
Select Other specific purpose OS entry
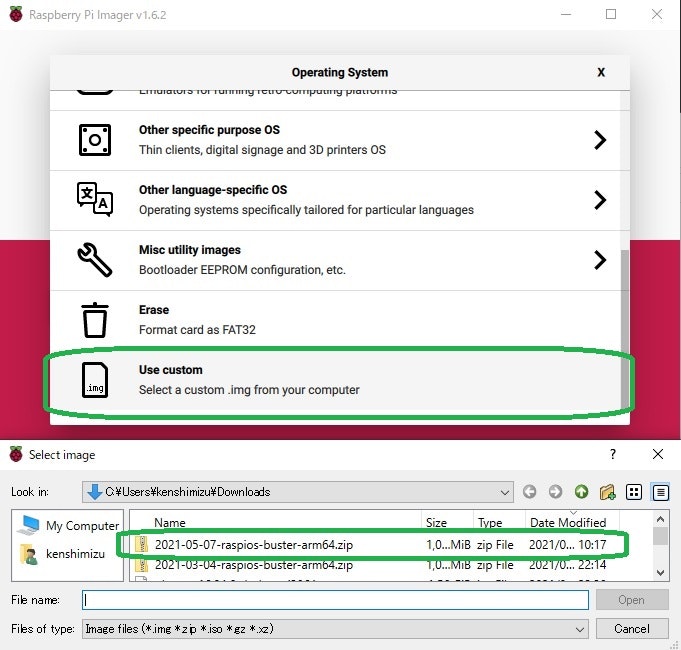(335, 140)
